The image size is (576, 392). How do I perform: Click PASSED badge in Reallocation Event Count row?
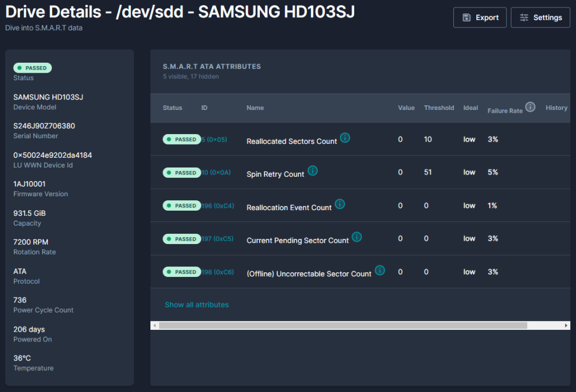(x=182, y=205)
